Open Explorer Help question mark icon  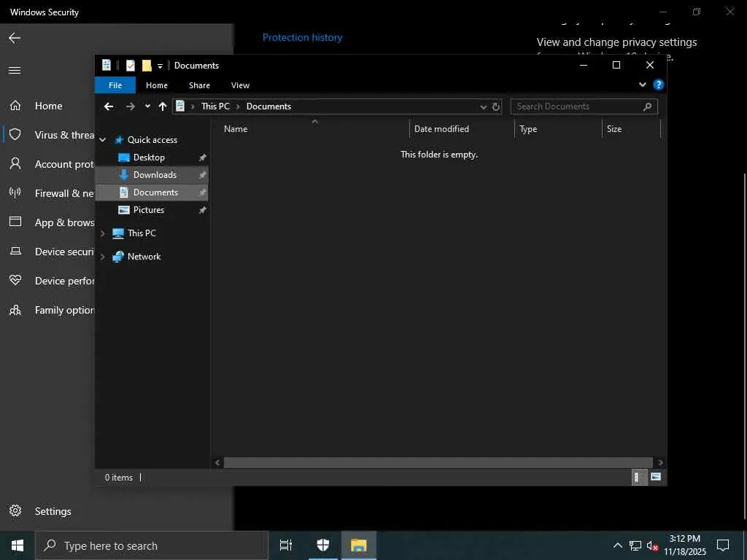pos(659,85)
